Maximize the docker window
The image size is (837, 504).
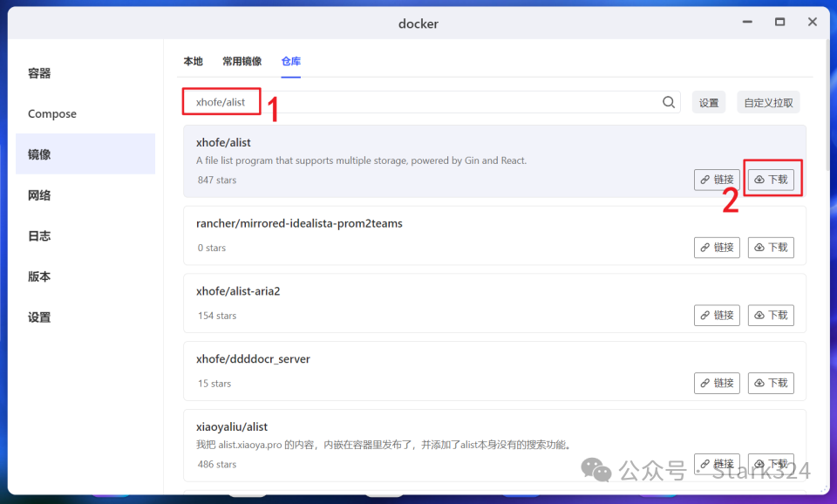(x=779, y=22)
